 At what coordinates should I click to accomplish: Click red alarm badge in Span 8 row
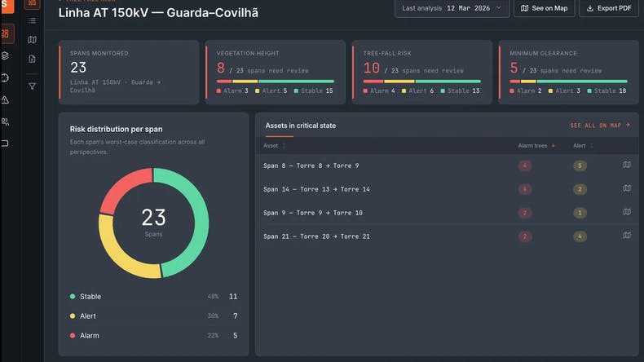click(x=524, y=166)
